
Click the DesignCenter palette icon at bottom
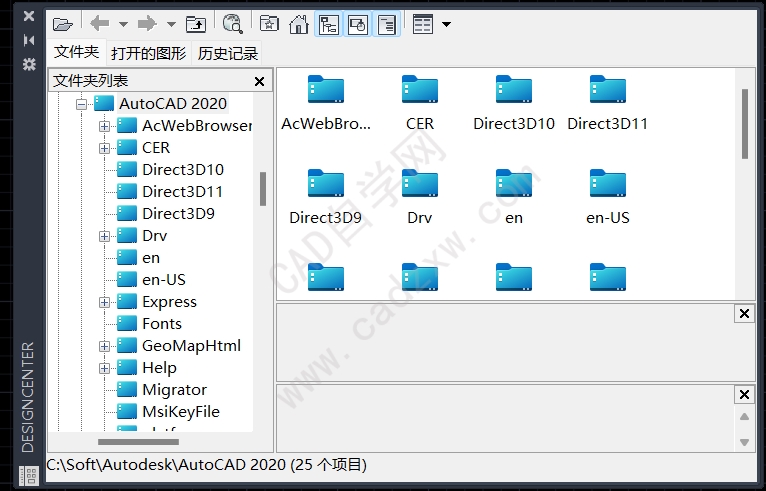[x=29, y=474]
